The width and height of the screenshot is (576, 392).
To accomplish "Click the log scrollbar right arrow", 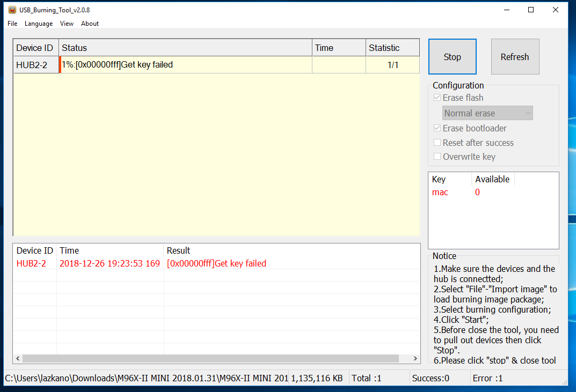I will pos(415,359).
